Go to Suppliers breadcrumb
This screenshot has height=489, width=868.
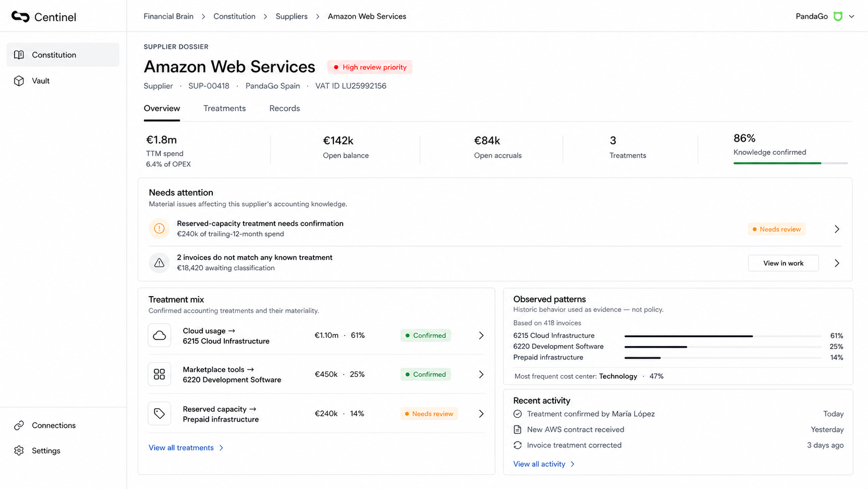tap(291, 16)
